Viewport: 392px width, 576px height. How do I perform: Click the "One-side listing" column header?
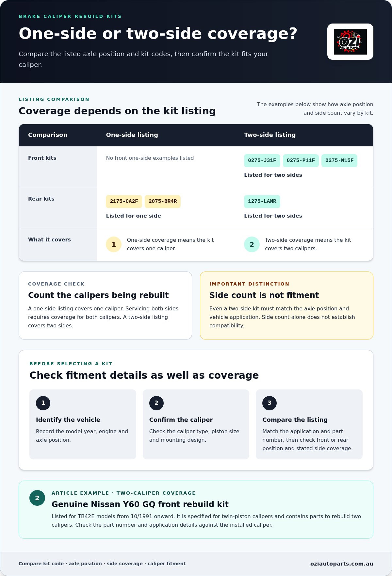pyautogui.click(x=132, y=135)
